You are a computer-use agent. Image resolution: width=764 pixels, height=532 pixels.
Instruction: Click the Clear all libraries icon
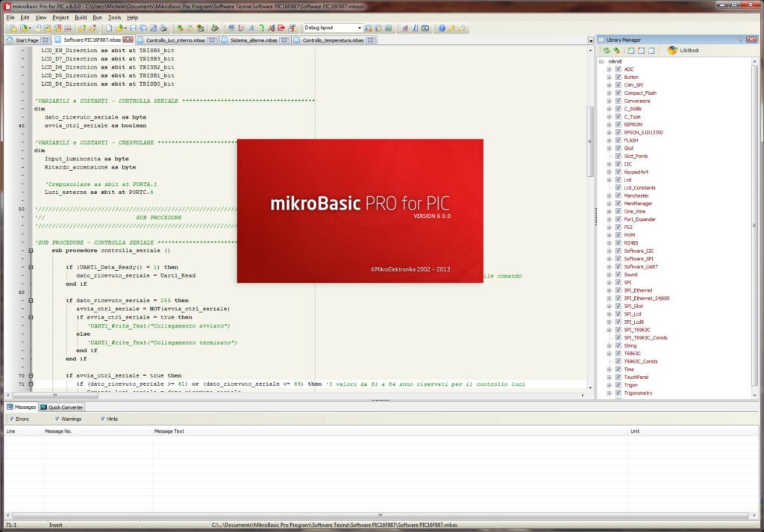[641, 50]
